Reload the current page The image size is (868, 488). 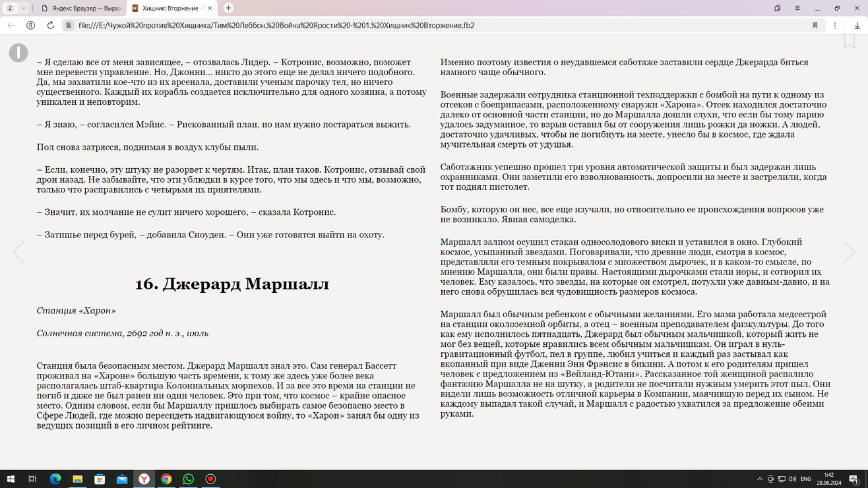[x=50, y=25]
